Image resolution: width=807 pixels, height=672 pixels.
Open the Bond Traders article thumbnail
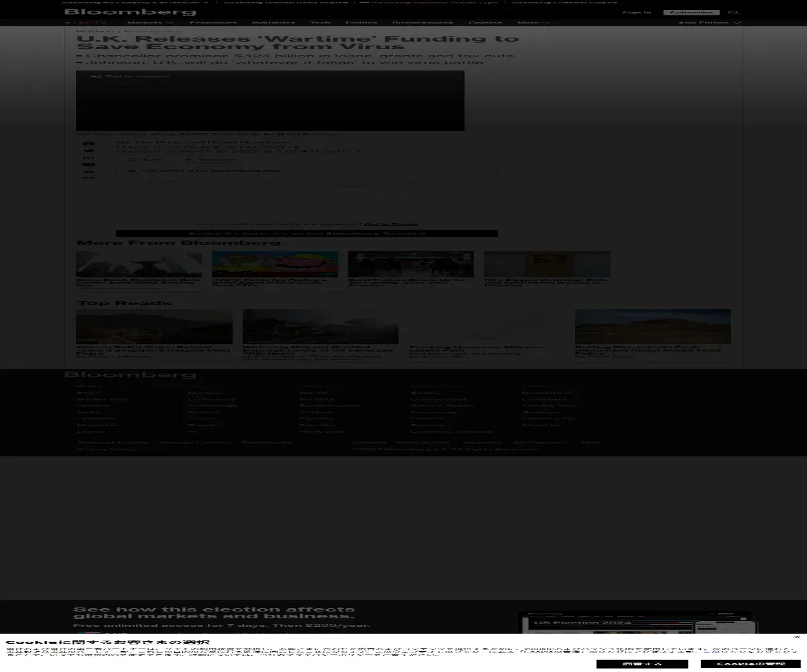411,264
